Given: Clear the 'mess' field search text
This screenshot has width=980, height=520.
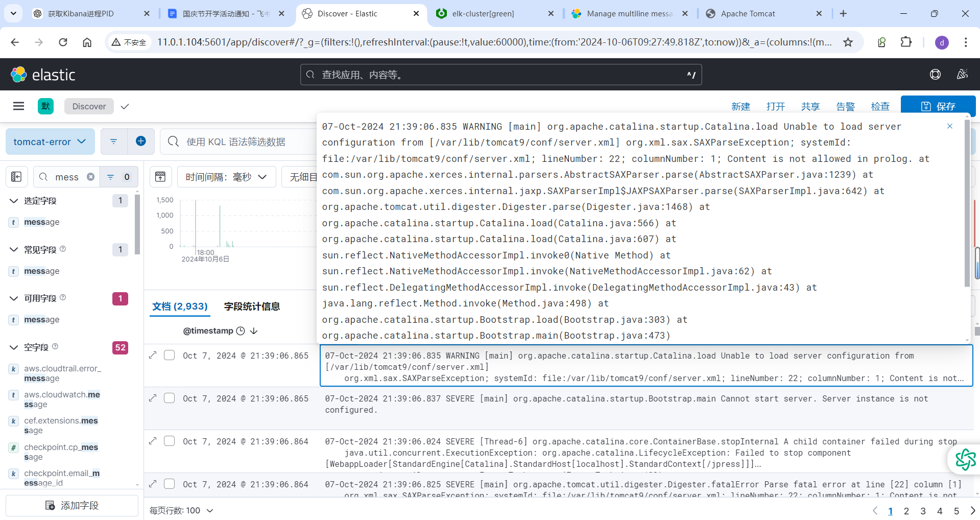Looking at the screenshot, I should tap(90, 177).
